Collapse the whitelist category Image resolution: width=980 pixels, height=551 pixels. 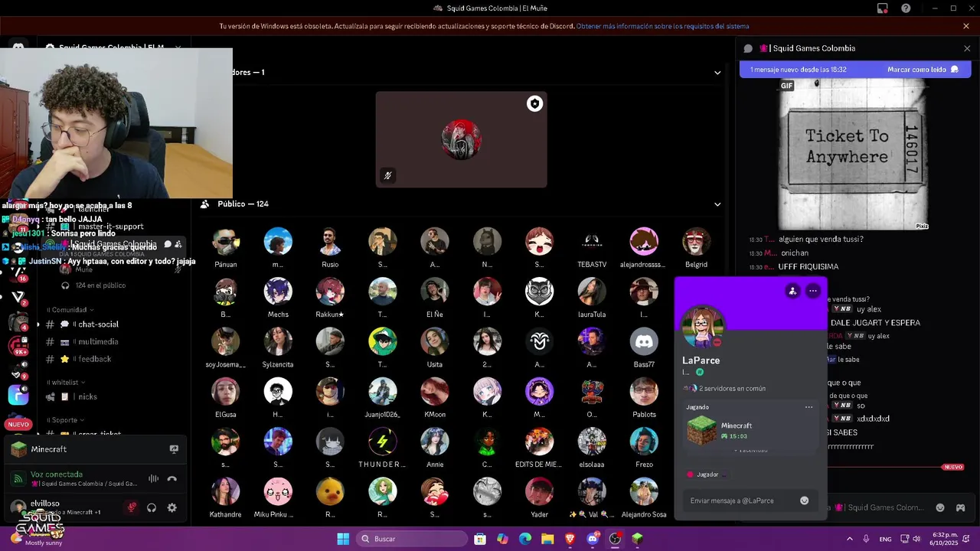(x=66, y=382)
